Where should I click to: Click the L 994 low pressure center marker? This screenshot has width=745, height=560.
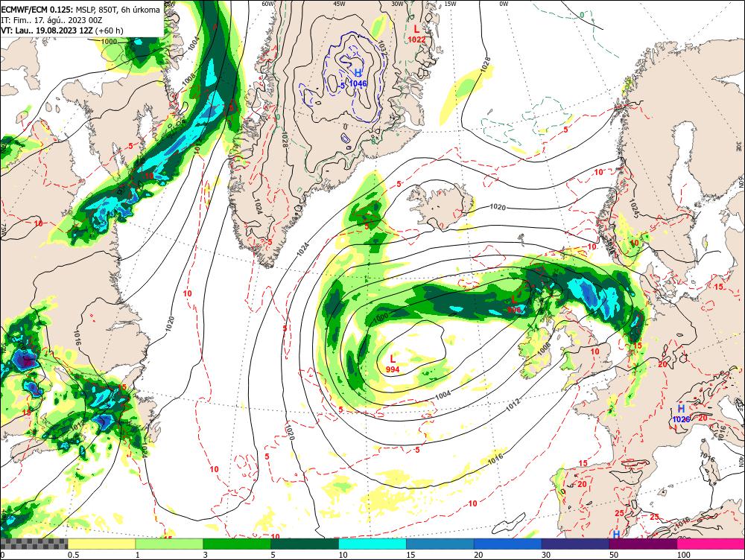pos(393,364)
